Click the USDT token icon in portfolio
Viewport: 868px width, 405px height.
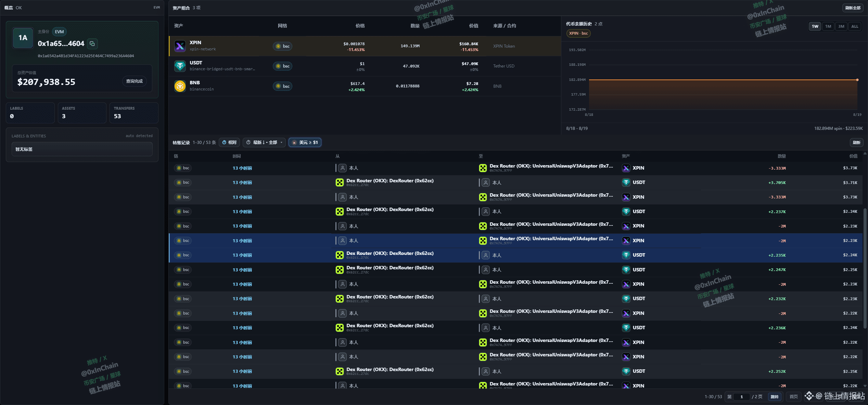coord(180,66)
